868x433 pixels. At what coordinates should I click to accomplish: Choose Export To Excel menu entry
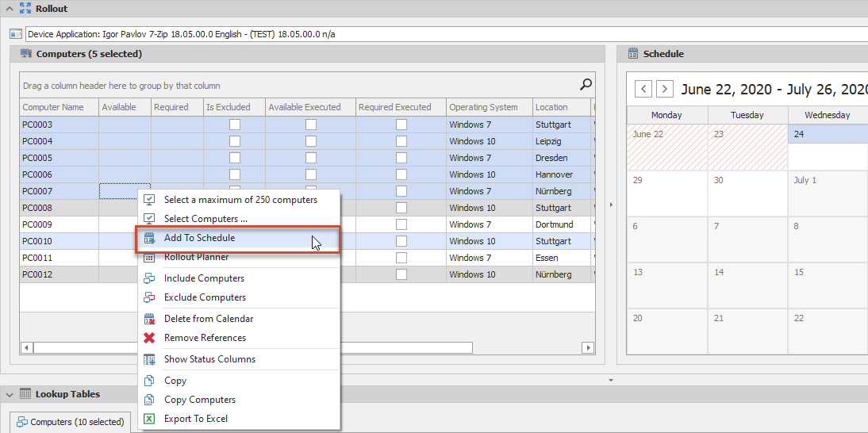coord(237,419)
